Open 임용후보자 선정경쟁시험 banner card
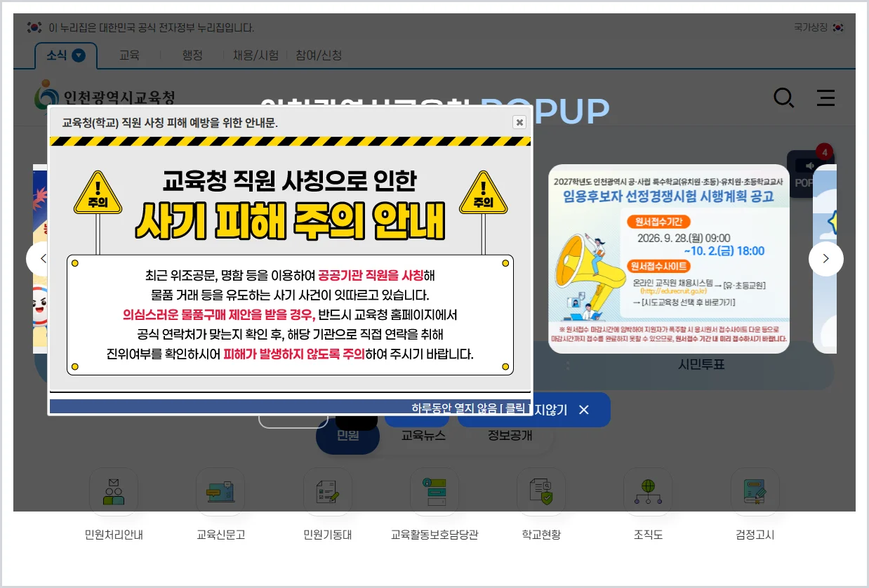Viewport: 869px width, 588px height. click(x=668, y=259)
